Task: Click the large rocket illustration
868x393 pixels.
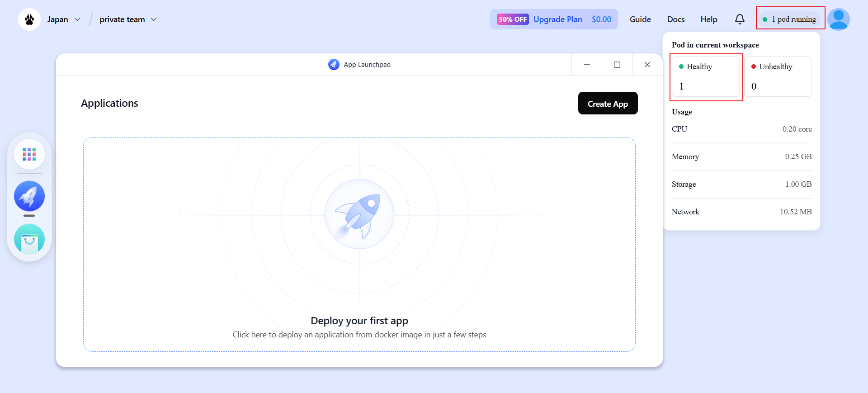Action: 359,214
